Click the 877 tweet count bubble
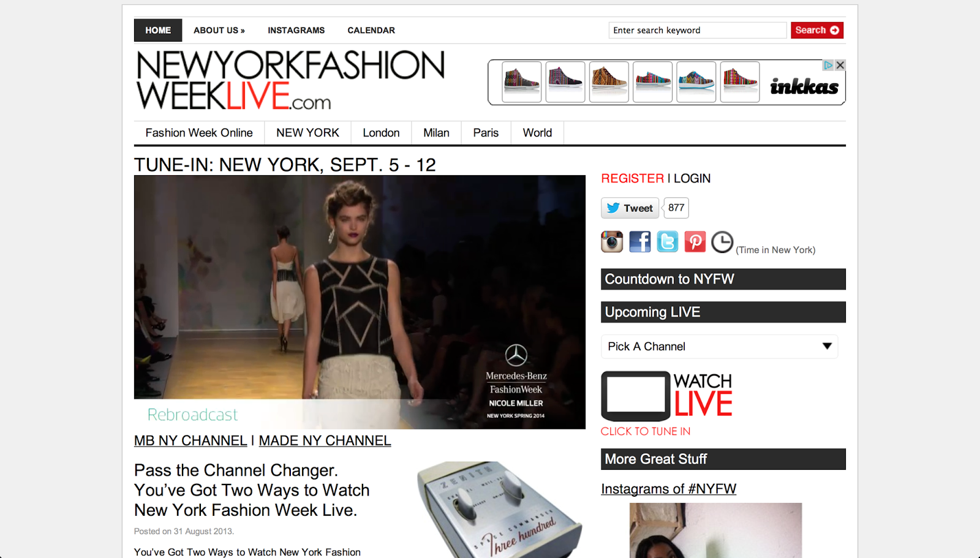Image resolution: width=980 pixels, height=558 pixels. 676,208
